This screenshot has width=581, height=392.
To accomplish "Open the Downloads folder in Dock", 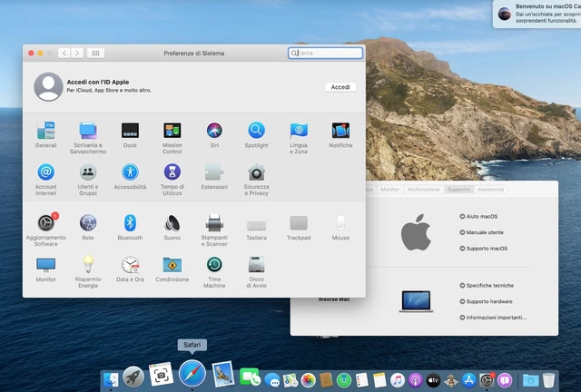I will (530, 380).
